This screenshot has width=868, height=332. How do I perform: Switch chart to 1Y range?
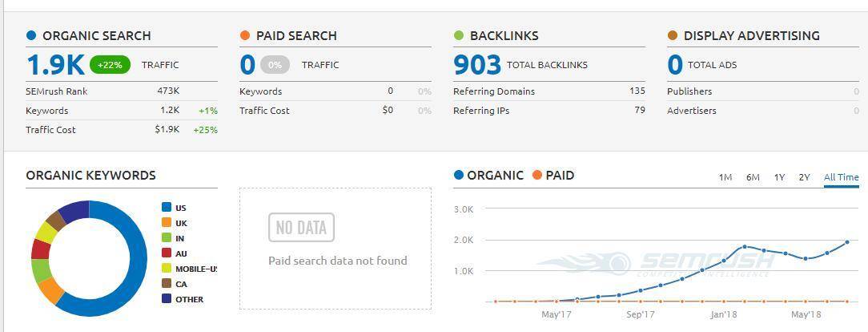coord(779,177)
